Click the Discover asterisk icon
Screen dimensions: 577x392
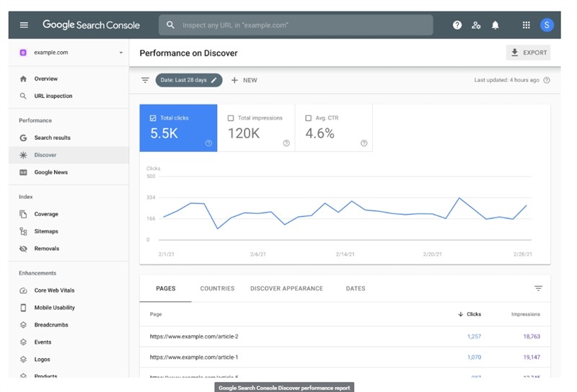pyautogui.click(x=23, y=155)
